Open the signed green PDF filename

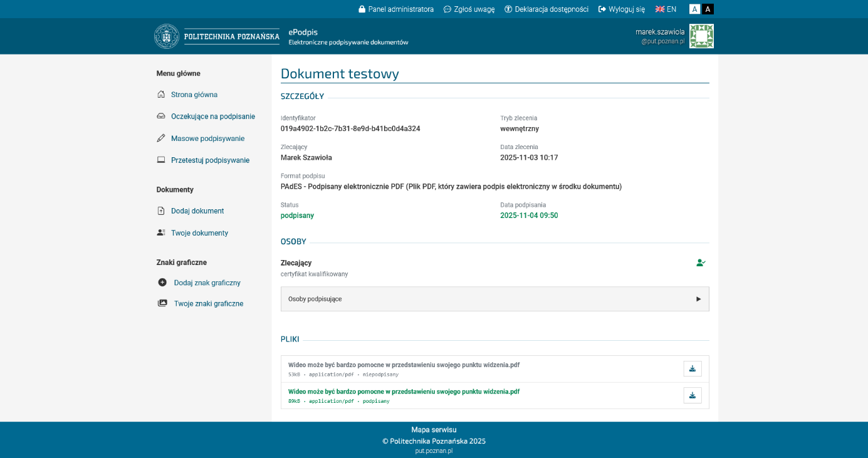[x=404, y=392]
